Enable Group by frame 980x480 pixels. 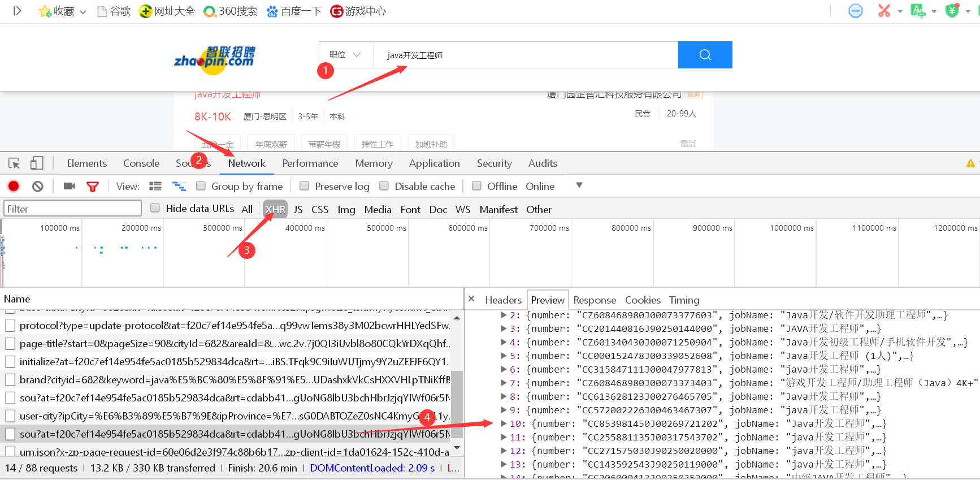(201, 186)
